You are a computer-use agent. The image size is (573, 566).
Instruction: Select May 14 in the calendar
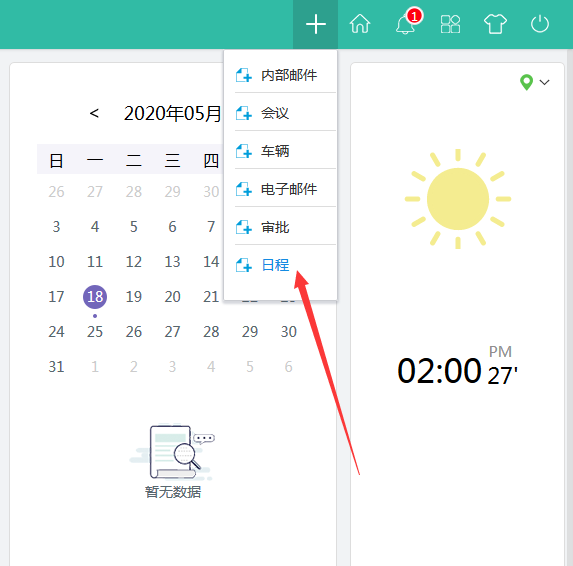[x=211, y=262]
